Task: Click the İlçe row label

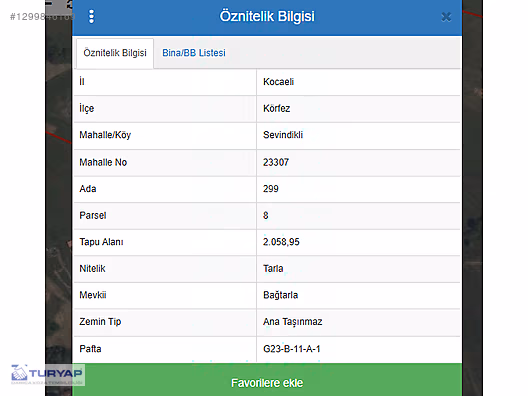Action: (x=87, y=108)
